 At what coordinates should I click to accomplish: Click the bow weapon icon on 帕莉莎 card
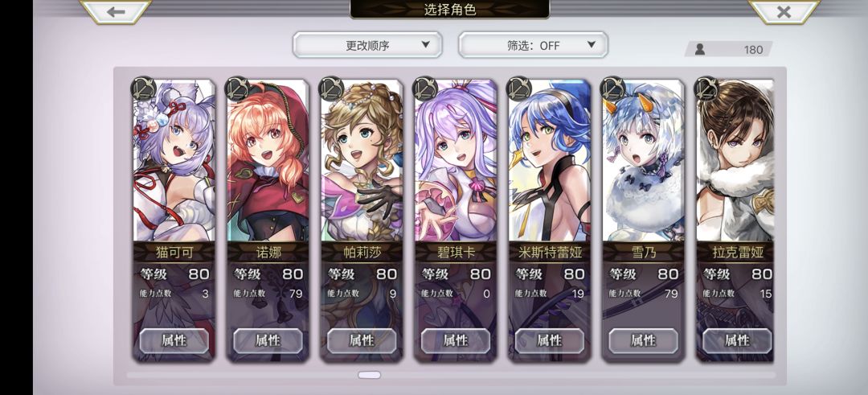331,88
